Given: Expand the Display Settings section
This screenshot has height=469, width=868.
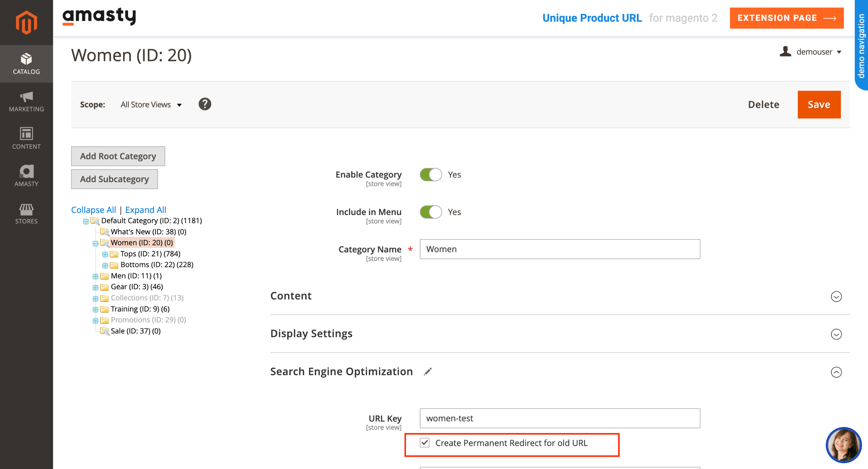Looking at the screenshot, I should [836, 334].
